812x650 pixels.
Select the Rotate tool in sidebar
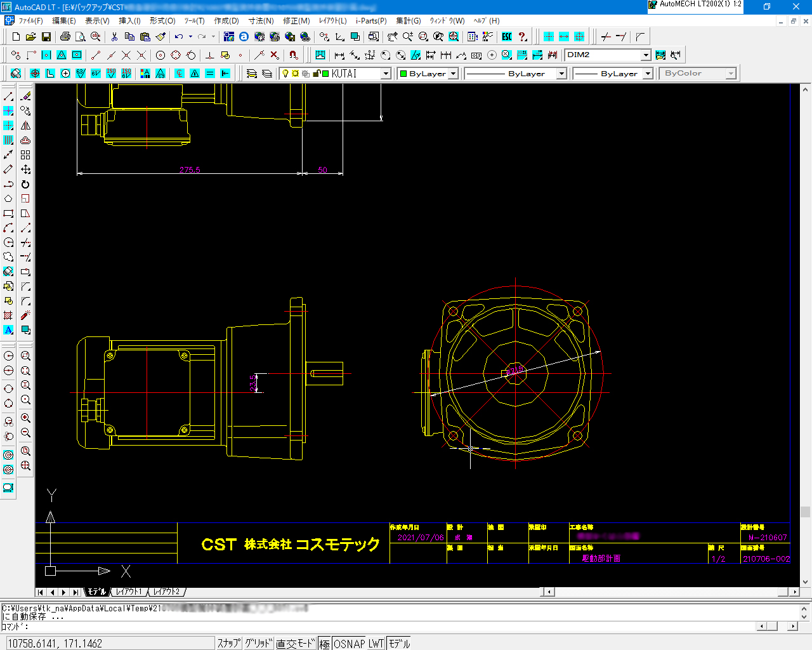tap(25, 185)
